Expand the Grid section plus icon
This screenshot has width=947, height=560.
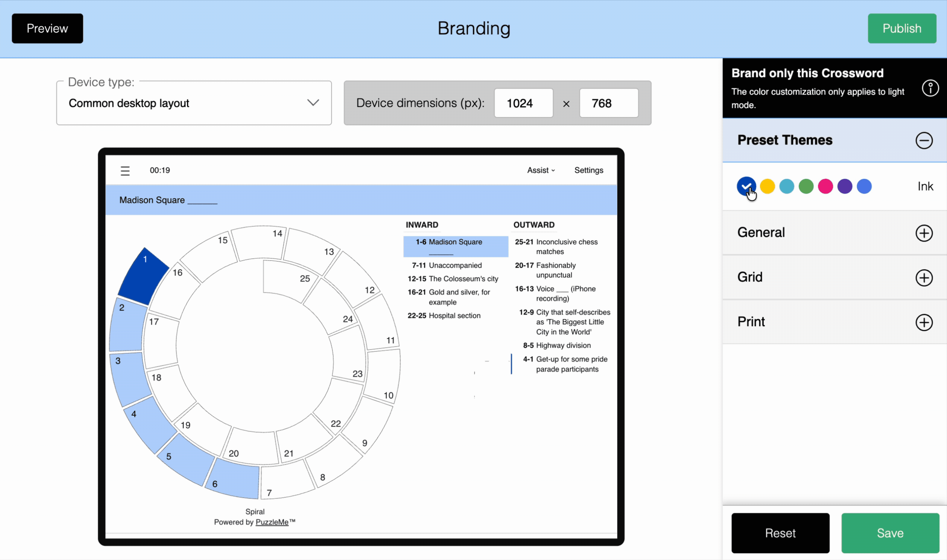924,278
